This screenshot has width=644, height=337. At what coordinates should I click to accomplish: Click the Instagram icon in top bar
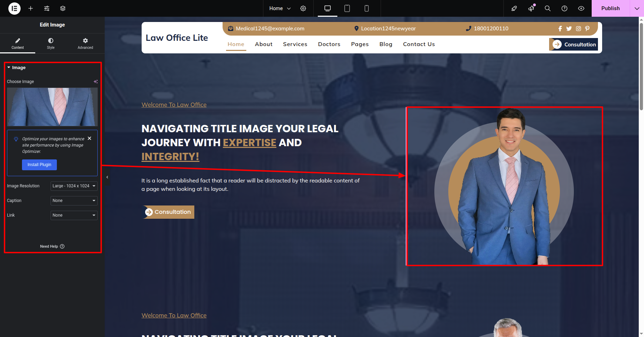578,29
